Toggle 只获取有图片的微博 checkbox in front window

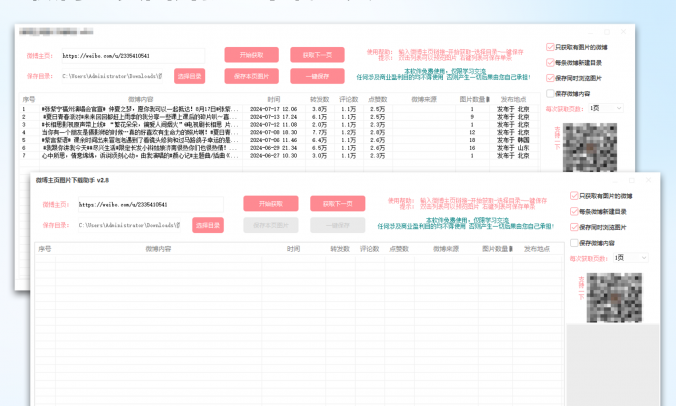[x=574, y=196]
